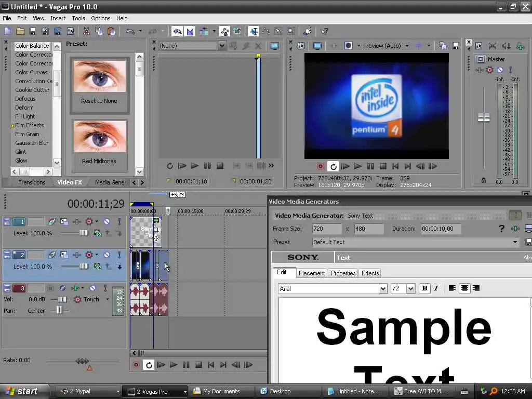Image resolution: width=532 pixels, height=399 pixels.
Task: Click the align text left icon
Action: 452,288
